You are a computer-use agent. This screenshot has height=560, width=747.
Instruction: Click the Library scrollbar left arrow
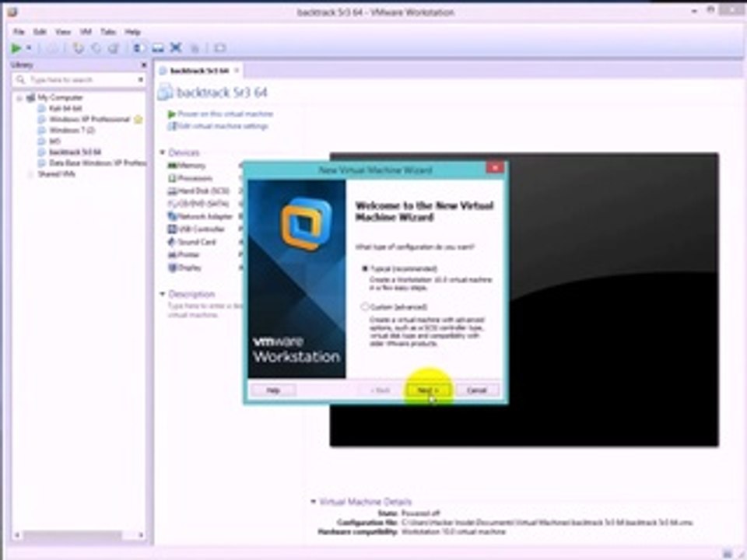(x=17, y=535)
